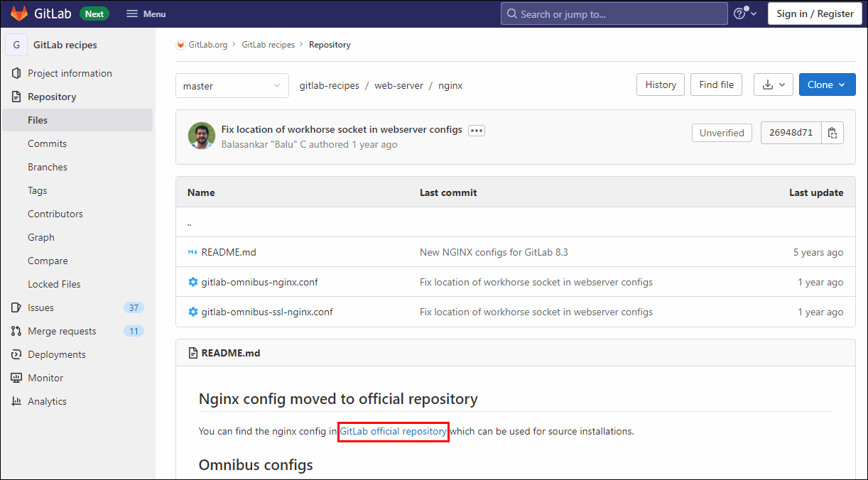Click the Merge requests icon
Screen dimensions: 868x480
(16, 331)
